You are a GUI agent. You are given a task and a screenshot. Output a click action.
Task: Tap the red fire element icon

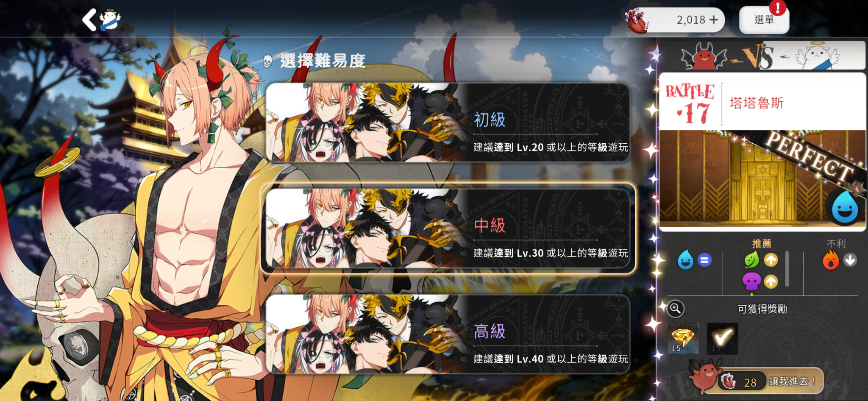[831, 259]
